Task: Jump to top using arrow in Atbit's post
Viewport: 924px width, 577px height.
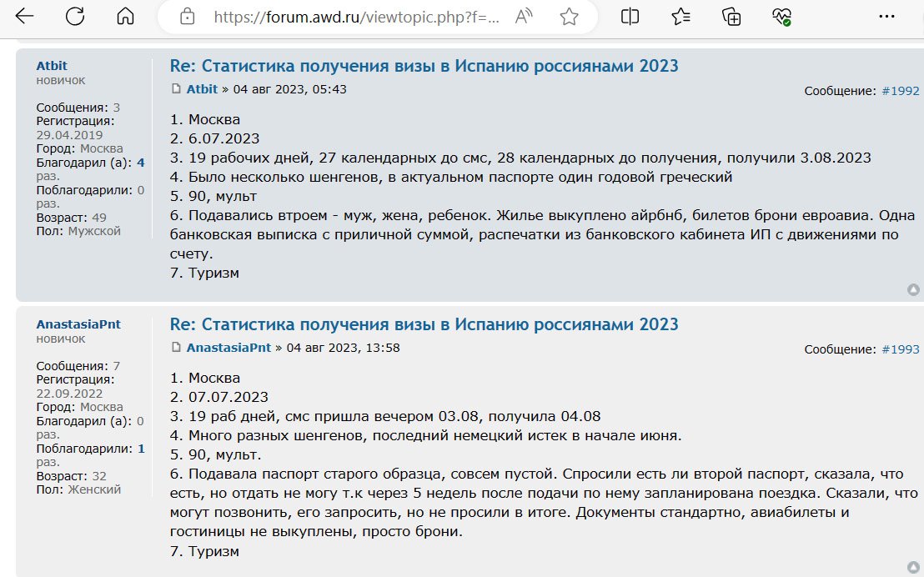Action: (913, 289)
